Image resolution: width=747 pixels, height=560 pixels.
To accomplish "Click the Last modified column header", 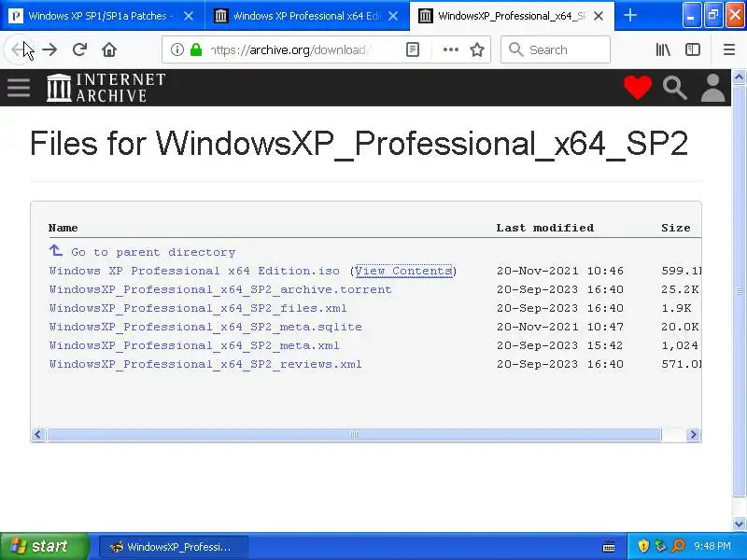I will [x=545, y=228].
